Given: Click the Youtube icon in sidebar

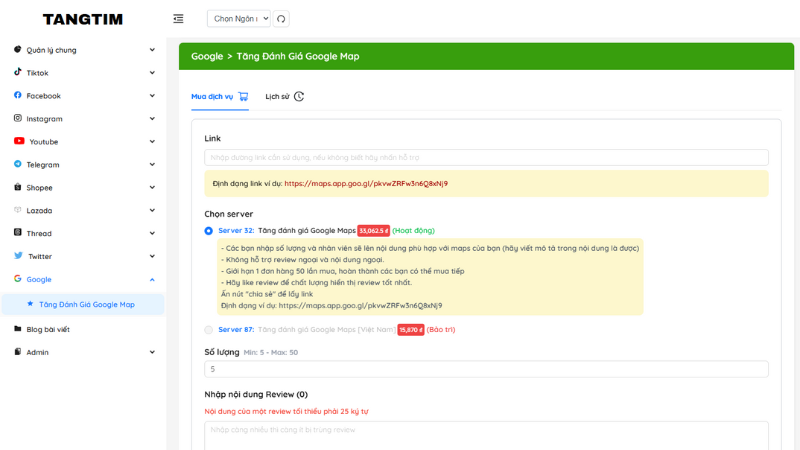Looking at the screenshot, I should click(x=19, y=142).
